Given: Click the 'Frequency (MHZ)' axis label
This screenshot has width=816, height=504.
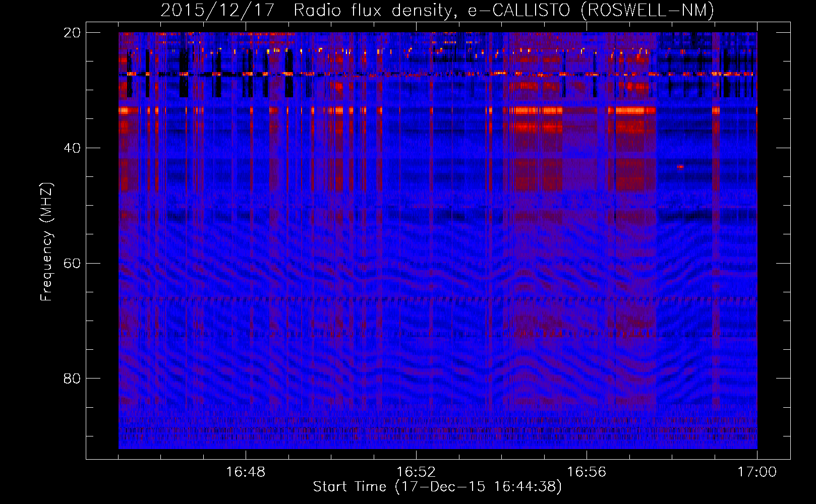Looking at the screenshot, I should (x=46, y=242).
